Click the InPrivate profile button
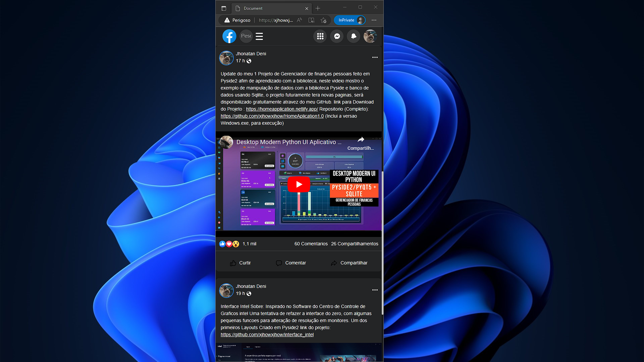 [350, 20]
